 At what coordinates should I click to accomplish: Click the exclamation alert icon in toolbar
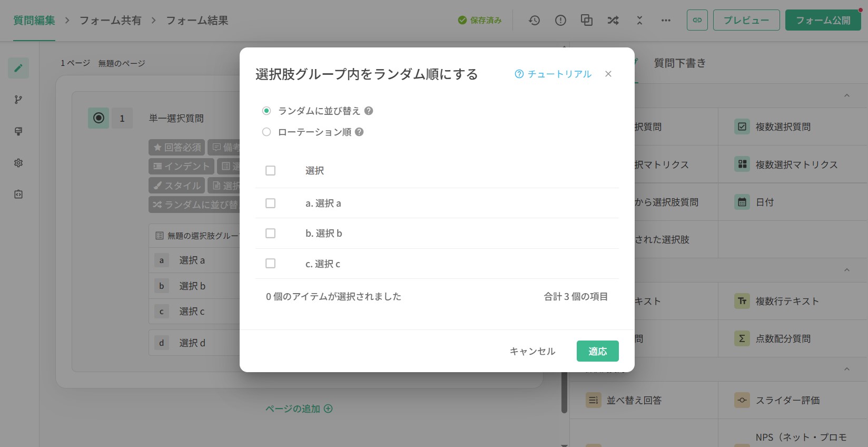coord(560,21)
